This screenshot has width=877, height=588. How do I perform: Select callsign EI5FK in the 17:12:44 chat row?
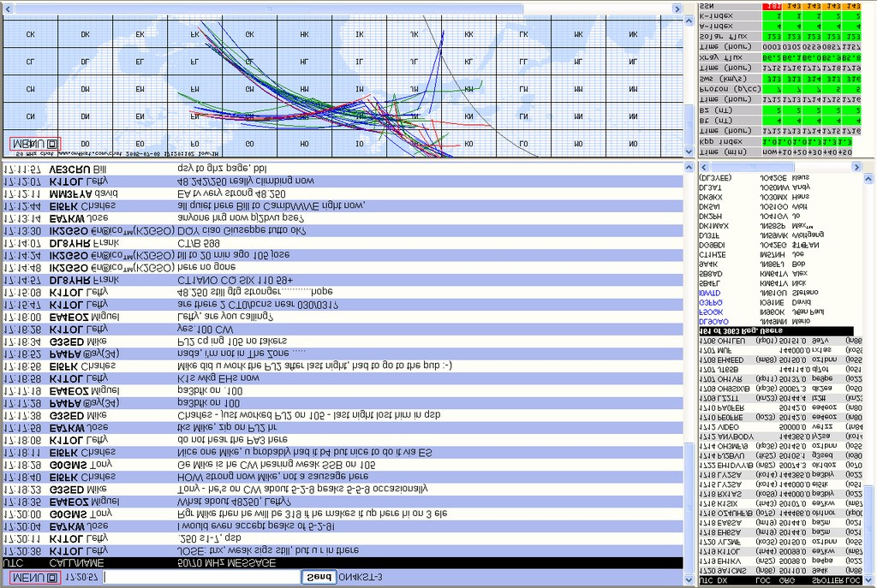[63, 206]
